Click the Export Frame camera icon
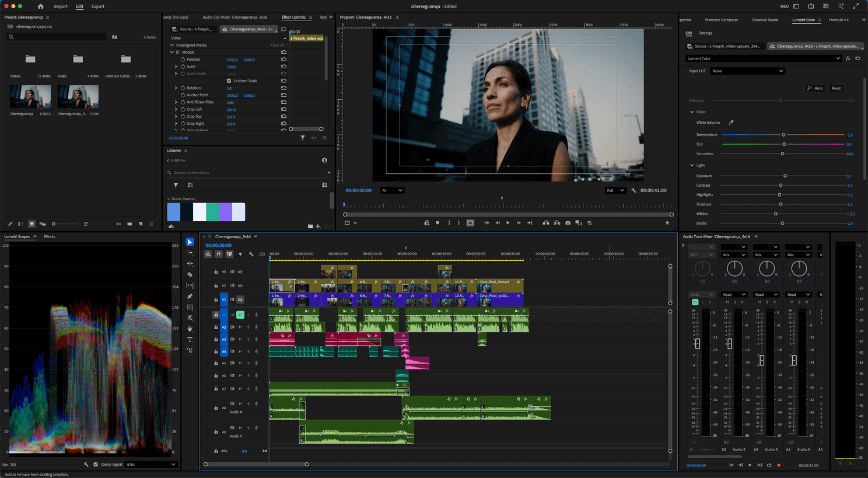Image resolution: width=868 pixels, height=478 pixels. pos(568,222)
